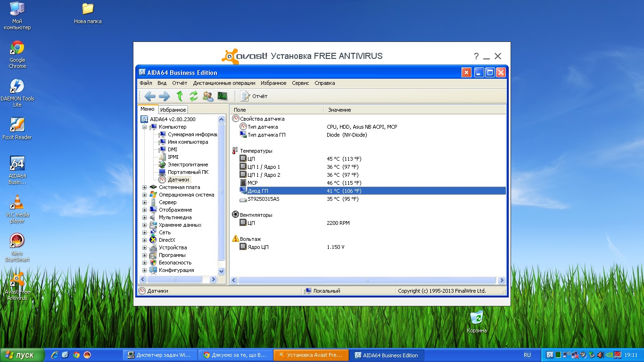Open remote users icon in AIDA64 toolbar
Screen dimensions: 644x362
click(208, 96)
